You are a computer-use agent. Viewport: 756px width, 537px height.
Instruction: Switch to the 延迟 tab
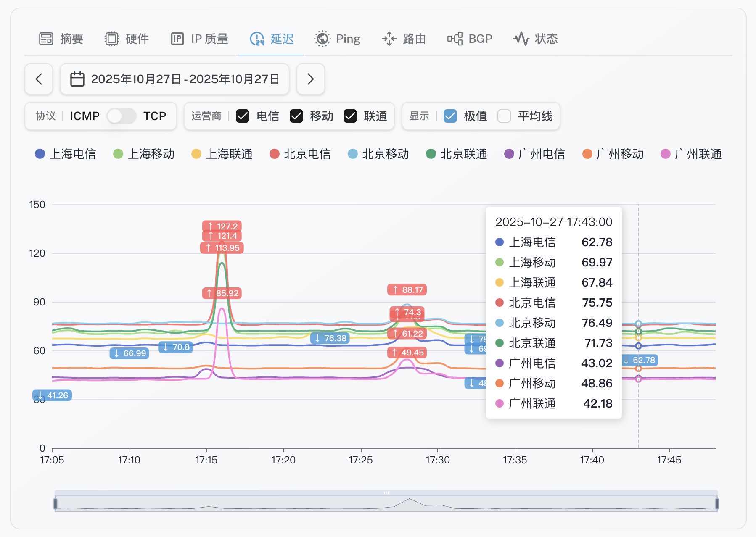click(x=271, y=38)
